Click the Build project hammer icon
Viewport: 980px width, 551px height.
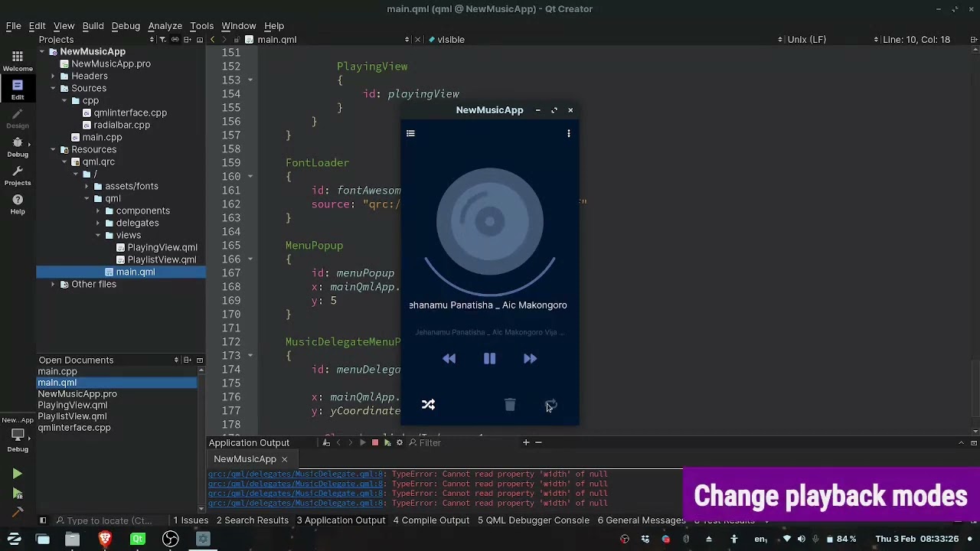18,512
